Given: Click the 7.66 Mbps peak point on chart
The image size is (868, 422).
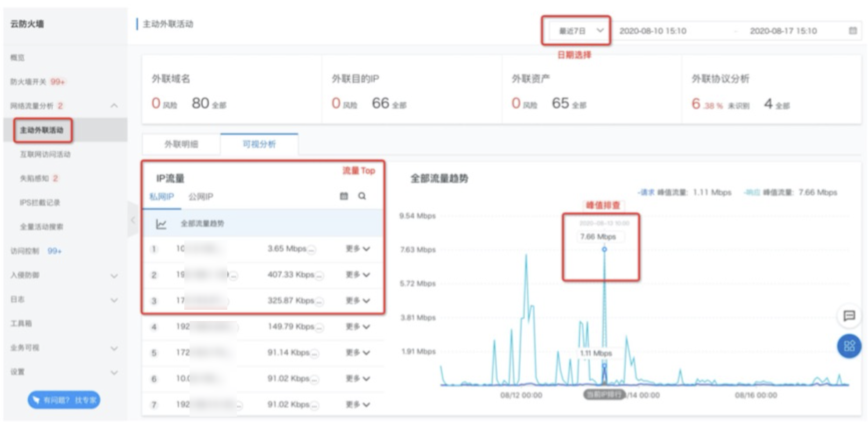Looking at the screenshot, I should click(x=604, y=249).
